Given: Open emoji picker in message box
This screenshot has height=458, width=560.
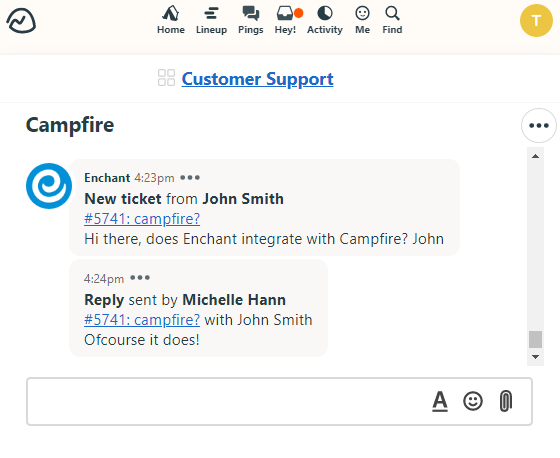Looking at the screenshot, I should click(x=473, y=401).
